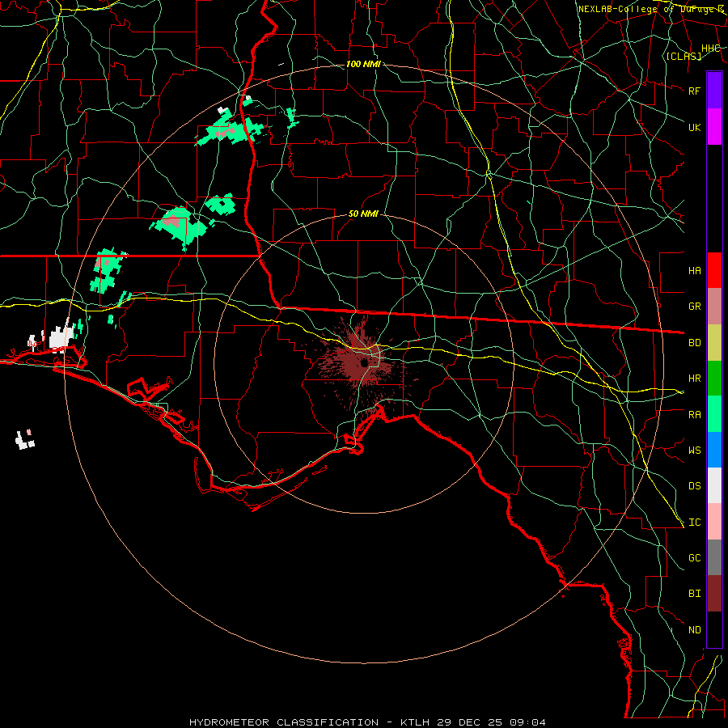
Task: Click the "GR" legend label
Action: (x=695, y=307)
